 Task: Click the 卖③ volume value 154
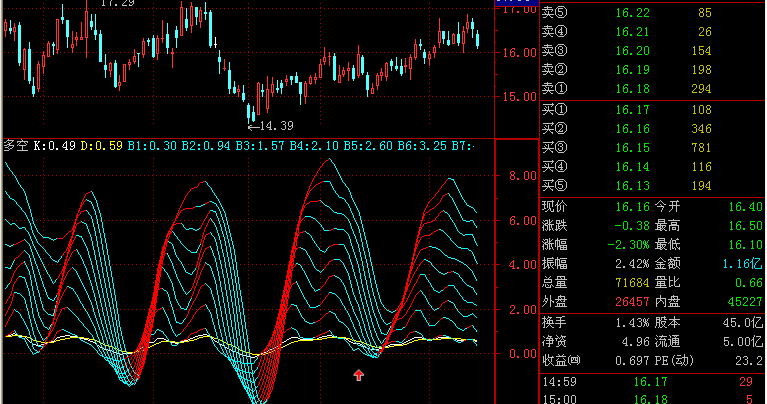pyautogui.click(x=701, y=51)
